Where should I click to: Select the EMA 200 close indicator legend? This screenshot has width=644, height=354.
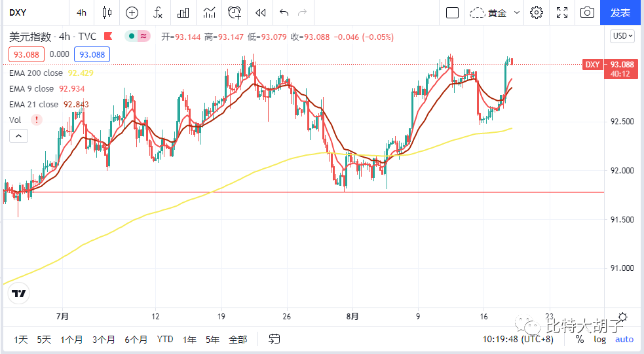pos(36,73)
